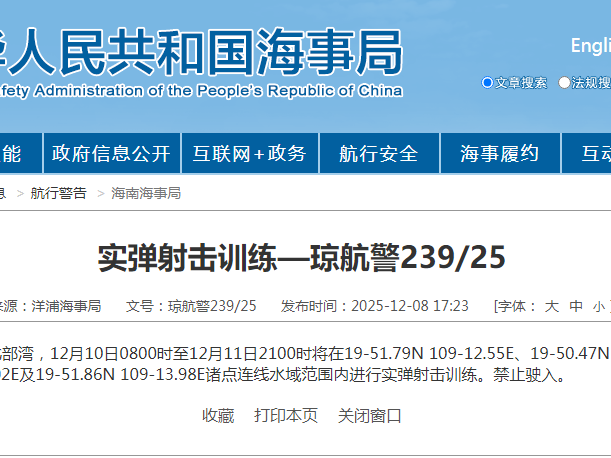
Task: Click 收藏 to bookmark the page
Action: click(218, 415)
